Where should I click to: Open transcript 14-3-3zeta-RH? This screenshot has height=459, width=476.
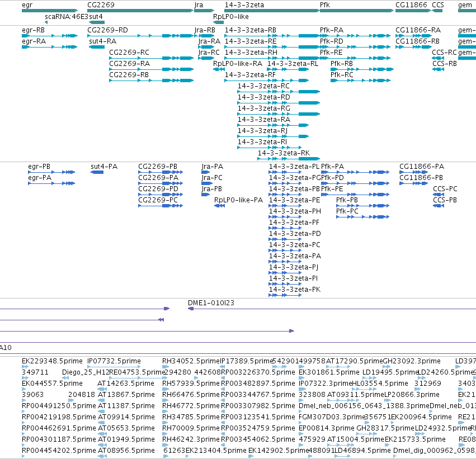point(272,58)
